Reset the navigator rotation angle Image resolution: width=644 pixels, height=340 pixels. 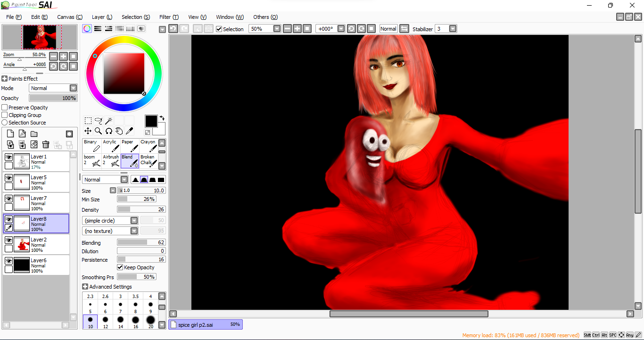[x=73, y=66]
